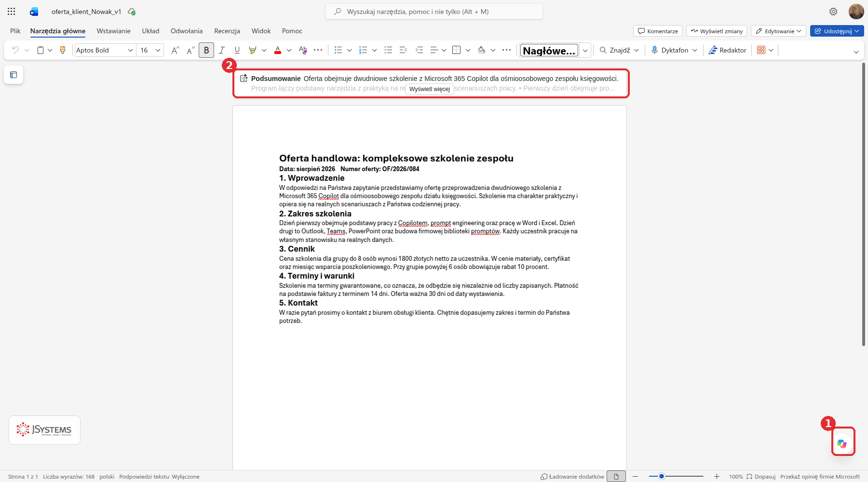Expand bullet list style arrow
868x482 pixels.
click(x=350, y=50)
